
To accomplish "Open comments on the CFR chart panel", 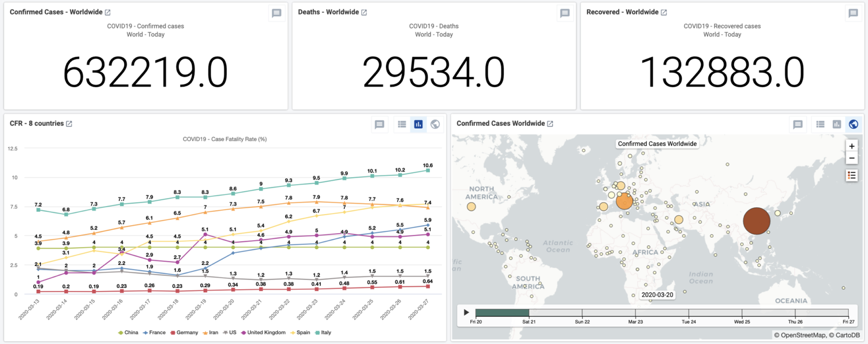I will pos(379,124).
